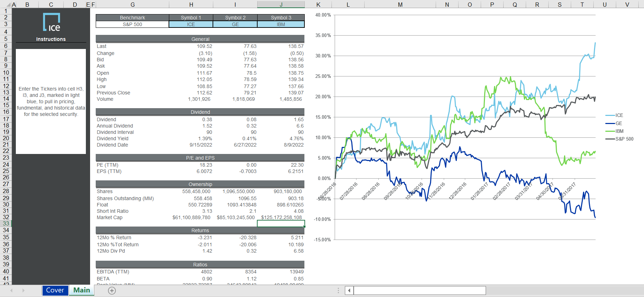Select the S&P 500 benchmark cell
Image resolution: width=644 pixels, height=297 pixels.
pos(132,24)
